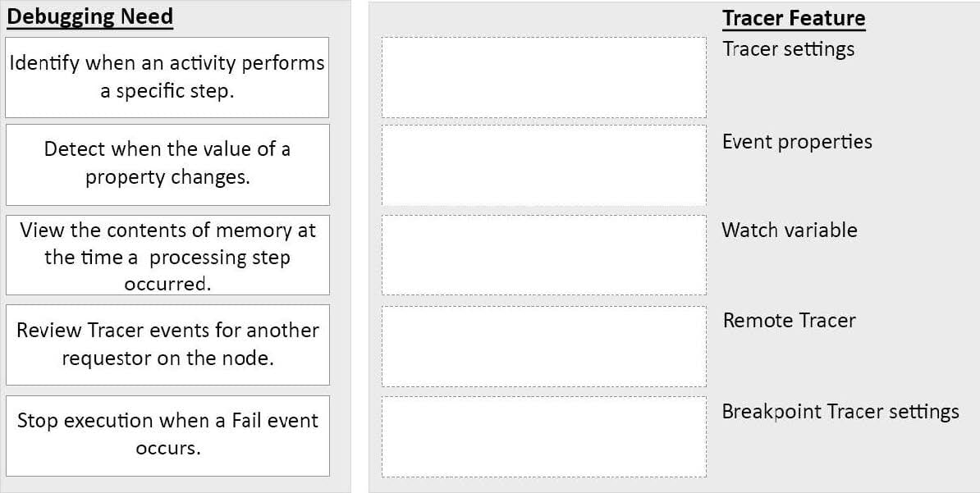Pick the 'Review Tracer events' card
Screen dimensions: 980x493
point(167,345)
